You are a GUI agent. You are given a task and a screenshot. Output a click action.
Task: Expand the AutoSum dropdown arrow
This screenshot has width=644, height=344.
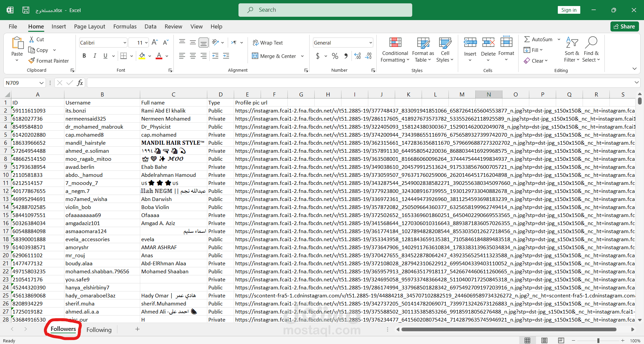click(559, 39)
